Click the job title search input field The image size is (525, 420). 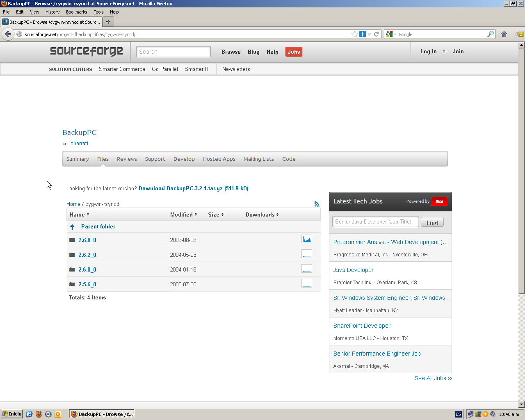[x=375, y=221]
